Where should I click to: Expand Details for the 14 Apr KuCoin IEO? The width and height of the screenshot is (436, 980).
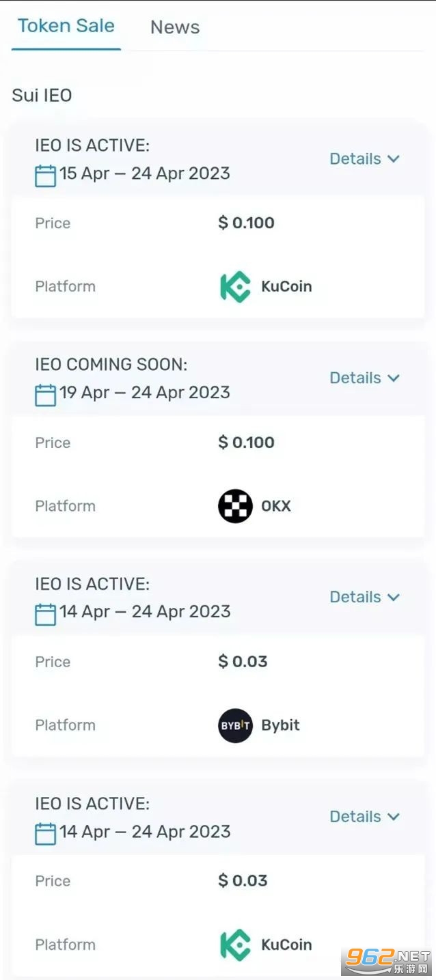(364, 817)
